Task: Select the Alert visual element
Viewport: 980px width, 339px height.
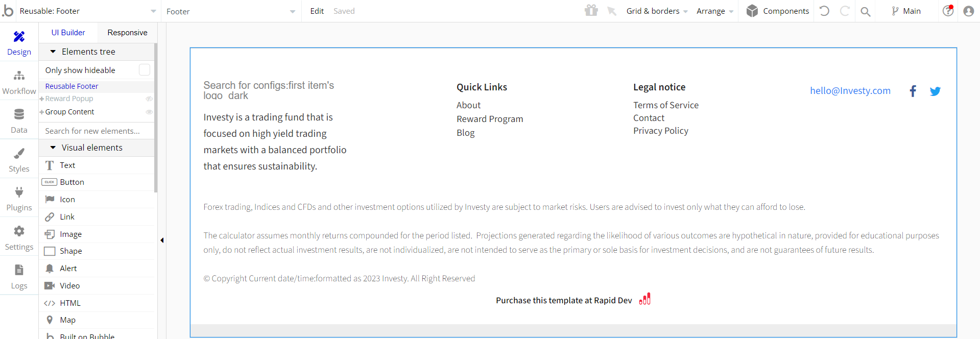Action: click(x=97, y=269)
